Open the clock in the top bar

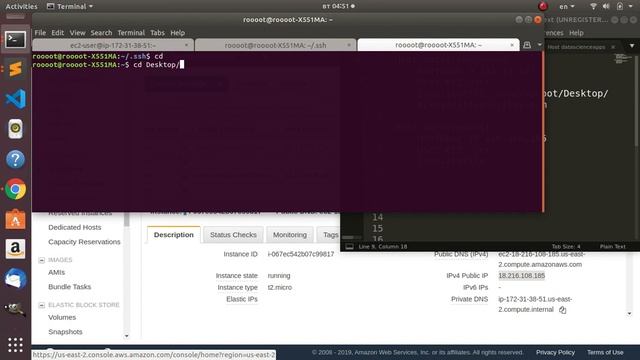coord(338,6)
